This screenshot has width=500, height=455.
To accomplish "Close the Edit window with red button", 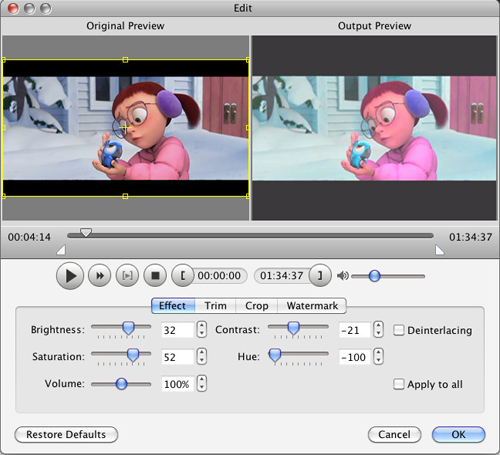I will coord(13,8).
